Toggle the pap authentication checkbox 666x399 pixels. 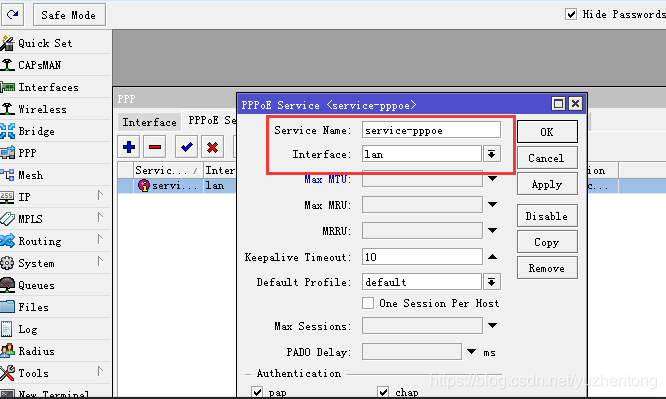coord(257,391)
